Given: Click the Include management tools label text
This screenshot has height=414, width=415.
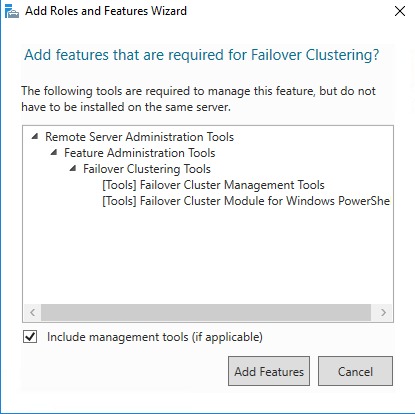Looking at the screenshot, I should (155, 337).
